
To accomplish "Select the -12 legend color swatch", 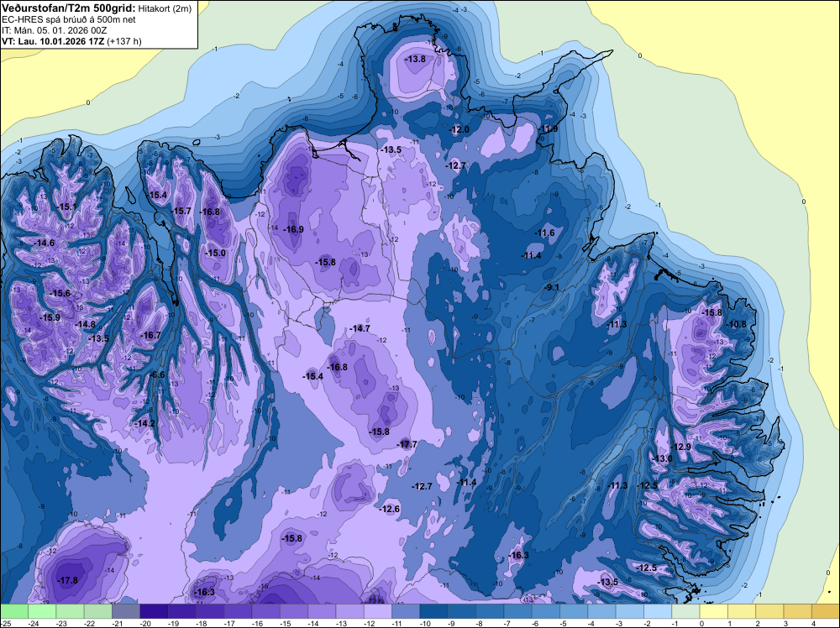I will [378, 611].
